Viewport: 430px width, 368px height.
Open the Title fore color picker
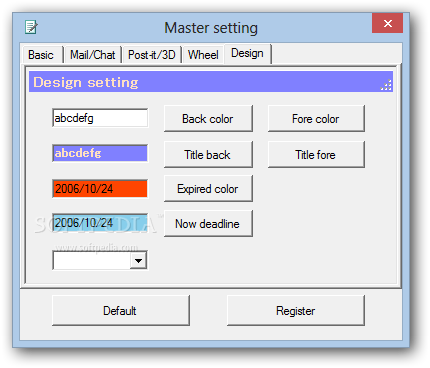pos(316,155)
